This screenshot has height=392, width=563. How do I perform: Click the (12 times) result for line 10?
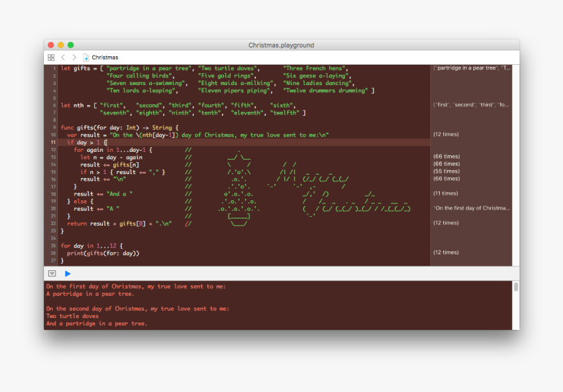446,134
